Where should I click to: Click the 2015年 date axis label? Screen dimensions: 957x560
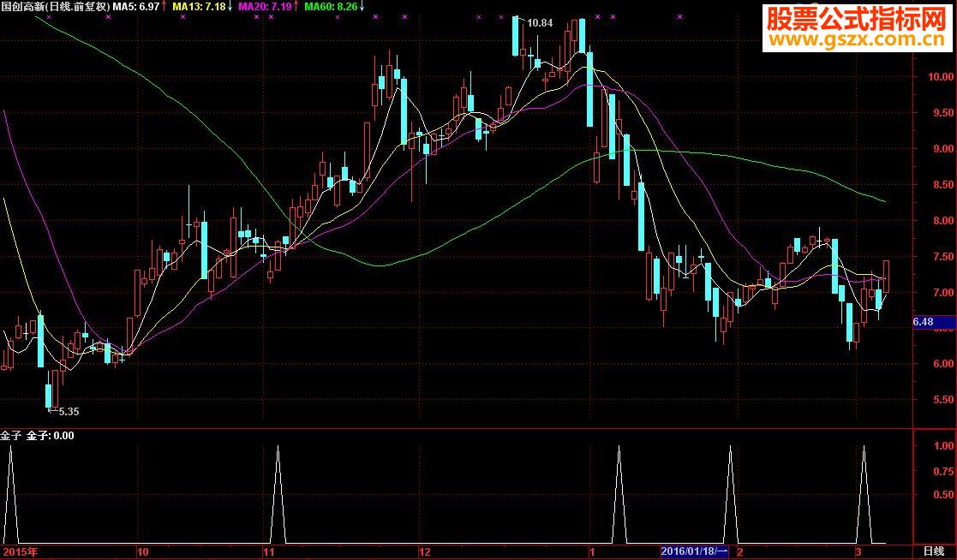pyautogui.click(x=19, y=552)
